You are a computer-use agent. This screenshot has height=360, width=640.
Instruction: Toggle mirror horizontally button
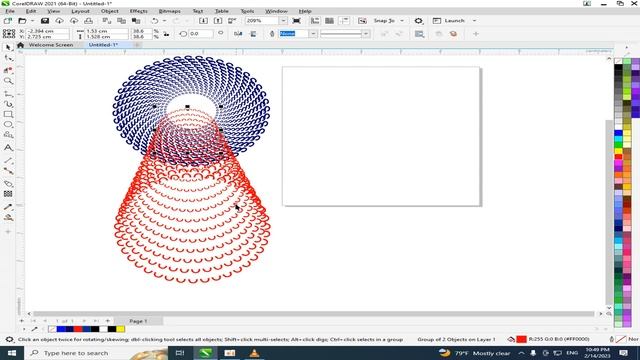click(x=238, y=34)
